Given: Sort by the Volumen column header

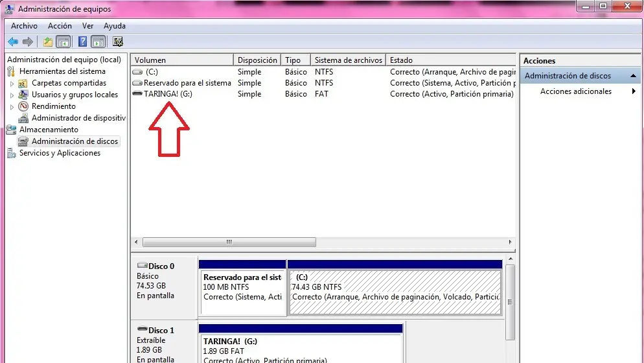Looking at the screenshot, I should [182, 60].
